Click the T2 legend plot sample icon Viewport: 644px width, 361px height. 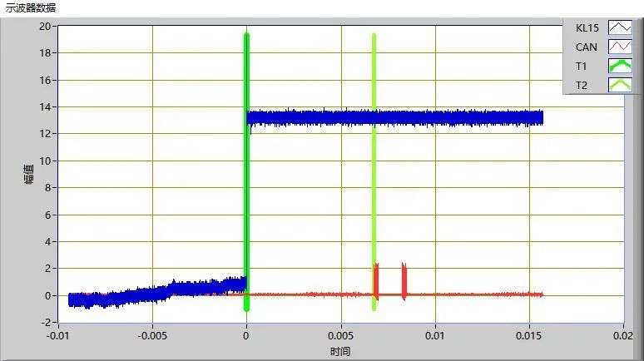pos(620,85)
